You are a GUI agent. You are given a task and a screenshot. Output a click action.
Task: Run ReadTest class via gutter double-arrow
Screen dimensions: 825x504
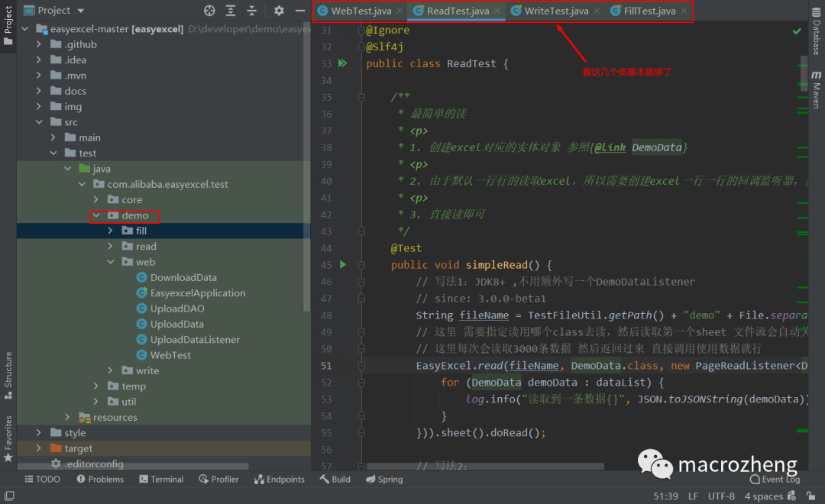(342, 63)
